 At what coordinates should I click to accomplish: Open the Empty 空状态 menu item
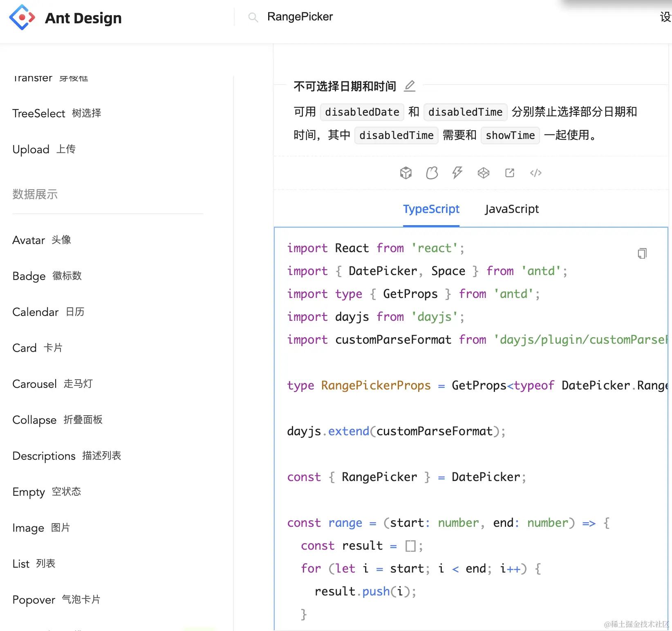click(x=47, y=492)
